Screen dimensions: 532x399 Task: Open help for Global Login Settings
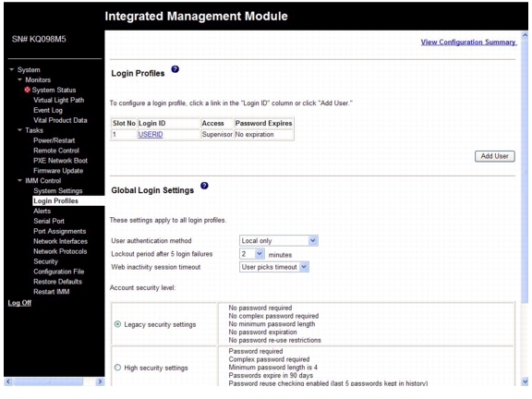click(x=204, y=186)
